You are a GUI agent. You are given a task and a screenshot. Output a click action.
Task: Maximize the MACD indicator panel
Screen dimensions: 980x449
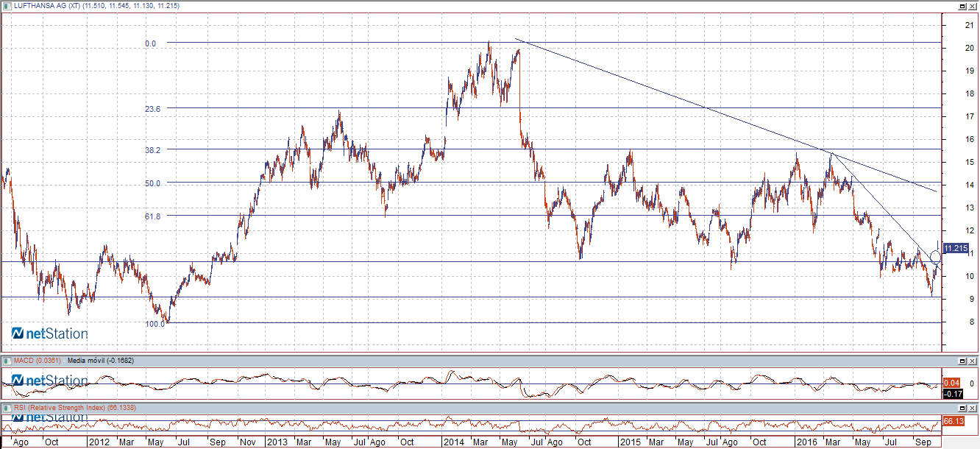pos(962,361)
